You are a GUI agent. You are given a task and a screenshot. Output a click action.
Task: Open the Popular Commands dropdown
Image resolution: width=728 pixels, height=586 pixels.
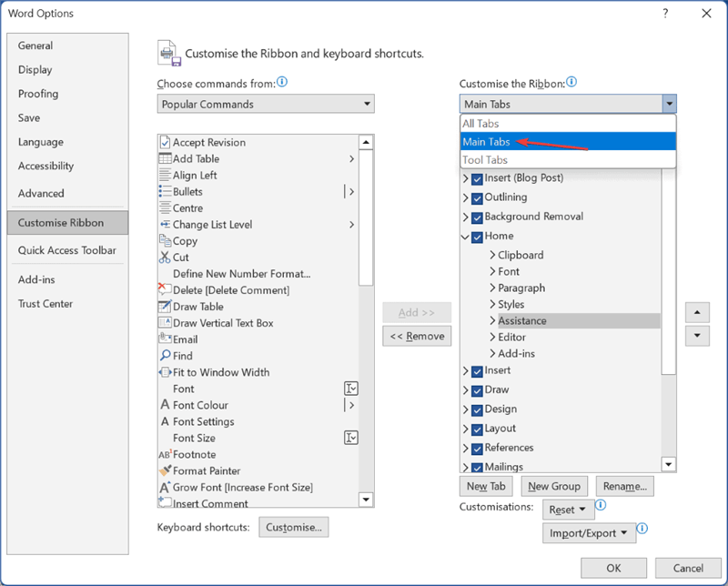click(266, 104)
